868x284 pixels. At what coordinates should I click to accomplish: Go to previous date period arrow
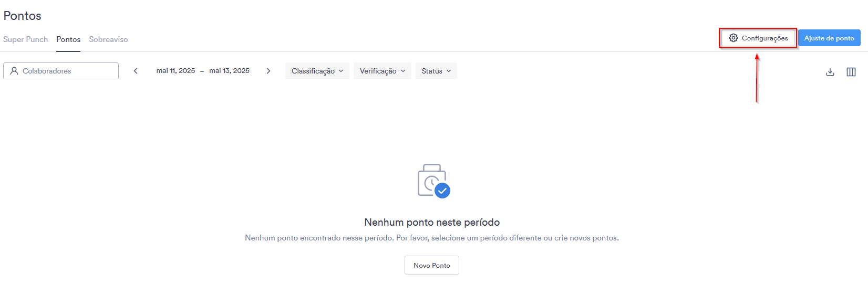(x=136, y=71)
